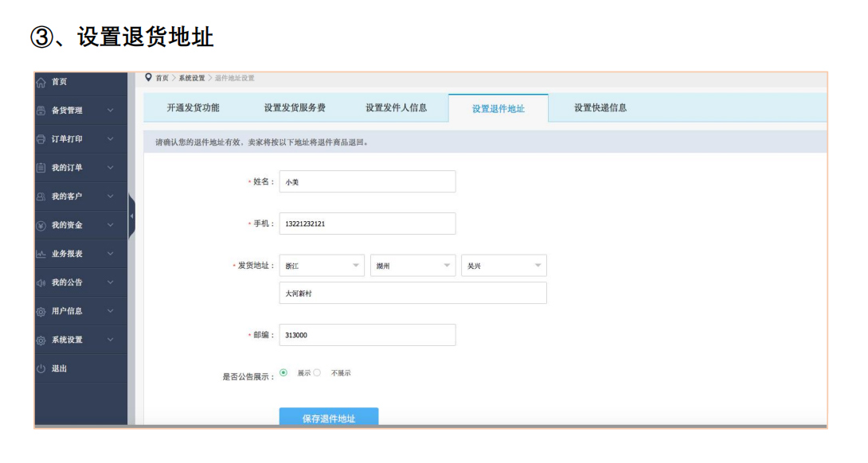
Task: Switch to the 设置快递信息 tab
Action: 600,108
